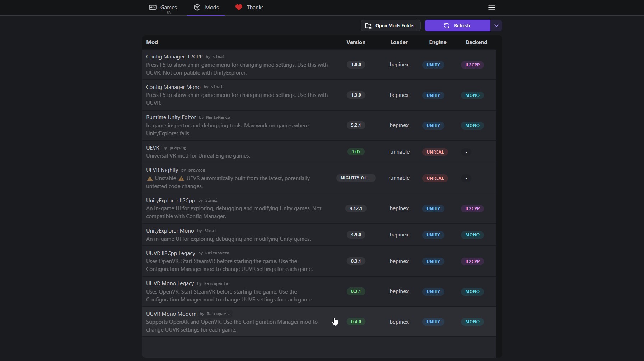Click author name ManlyMarco
This screenshot has width=644, height=361.
click(x=218, y=118)
